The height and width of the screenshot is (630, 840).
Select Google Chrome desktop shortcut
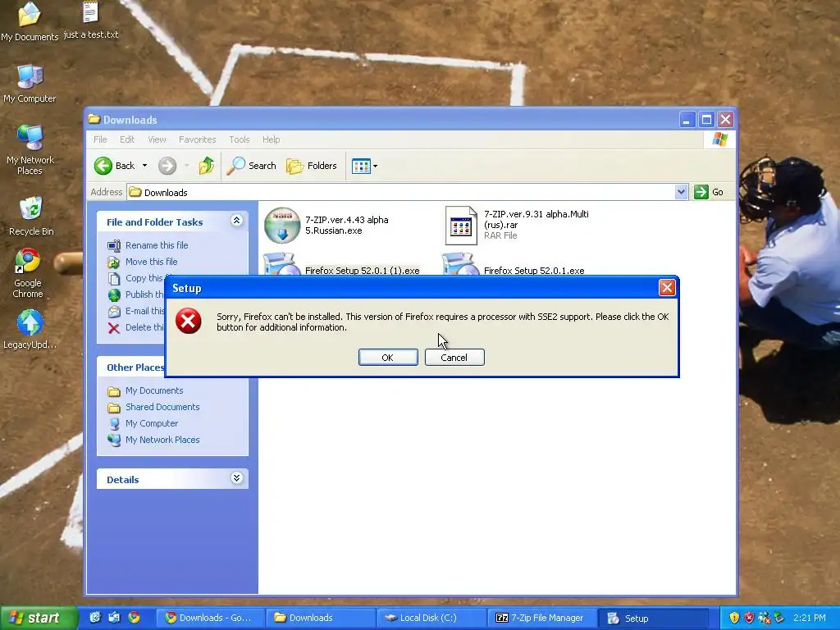(x=28, y=273)
